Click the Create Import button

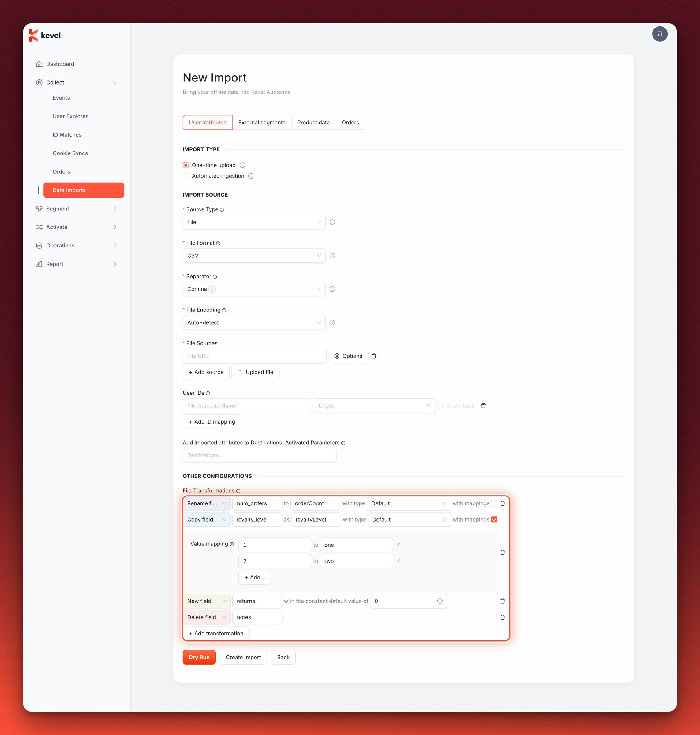243,657
